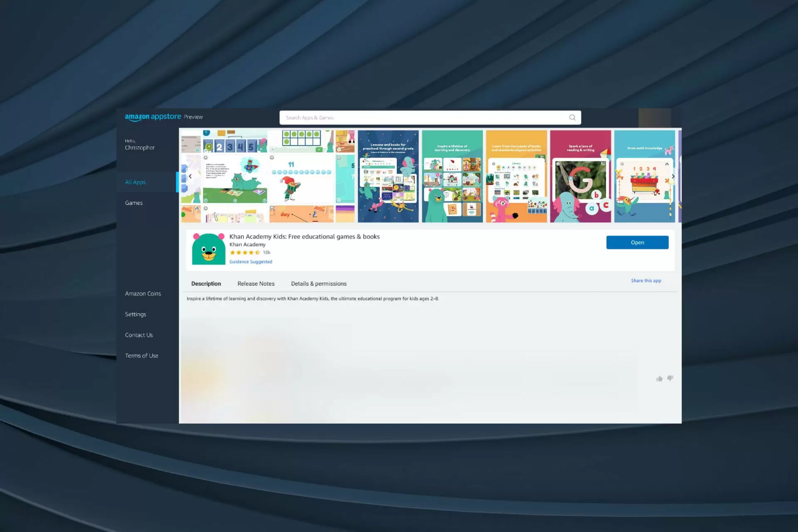Select the Release Notes tab
The width and height of the screenshot is (798, 532).
(x=256, y=283)
